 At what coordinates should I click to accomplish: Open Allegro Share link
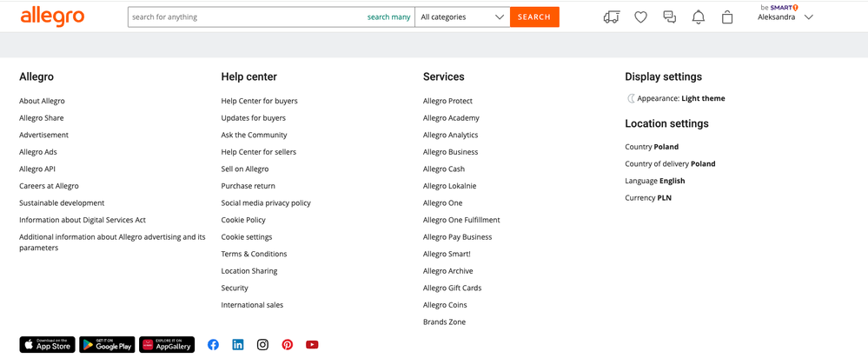pos(42,118)
